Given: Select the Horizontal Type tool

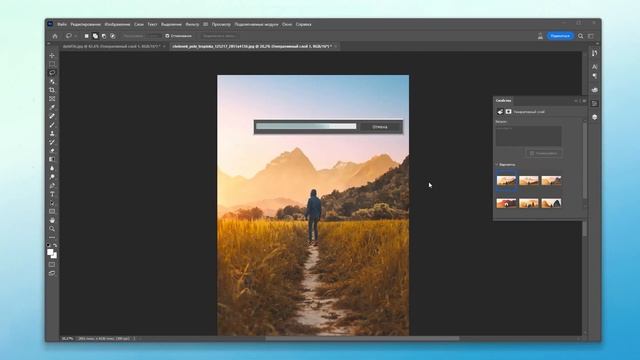Looking at the screenshot, I should [52, 194].
